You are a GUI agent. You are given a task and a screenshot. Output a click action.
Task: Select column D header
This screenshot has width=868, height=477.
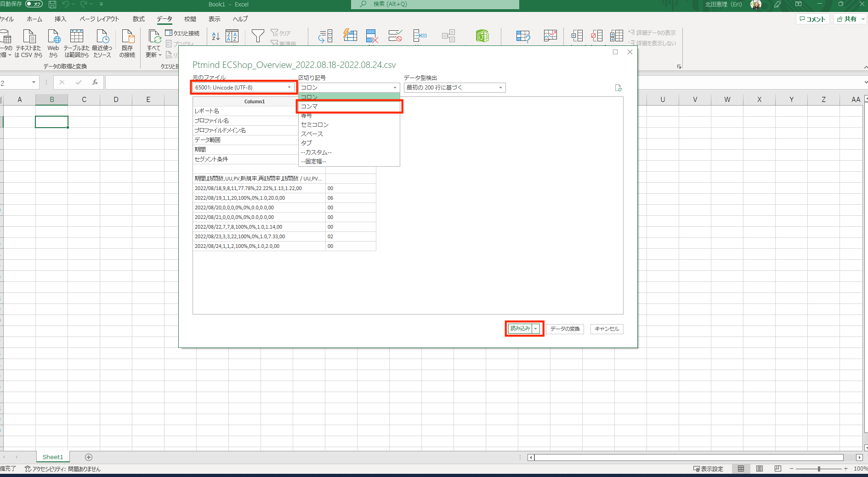coord(116,100)
